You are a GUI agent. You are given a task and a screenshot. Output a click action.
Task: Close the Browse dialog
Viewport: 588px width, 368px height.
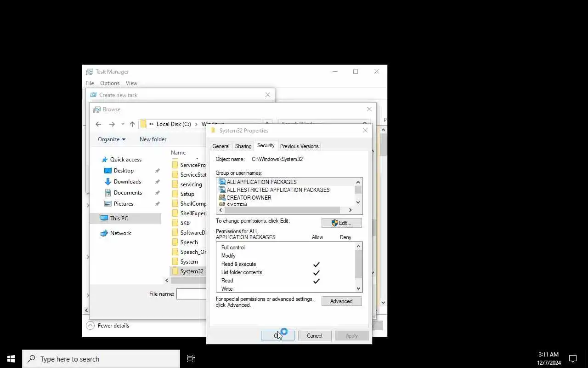click(x=369, y=109)
